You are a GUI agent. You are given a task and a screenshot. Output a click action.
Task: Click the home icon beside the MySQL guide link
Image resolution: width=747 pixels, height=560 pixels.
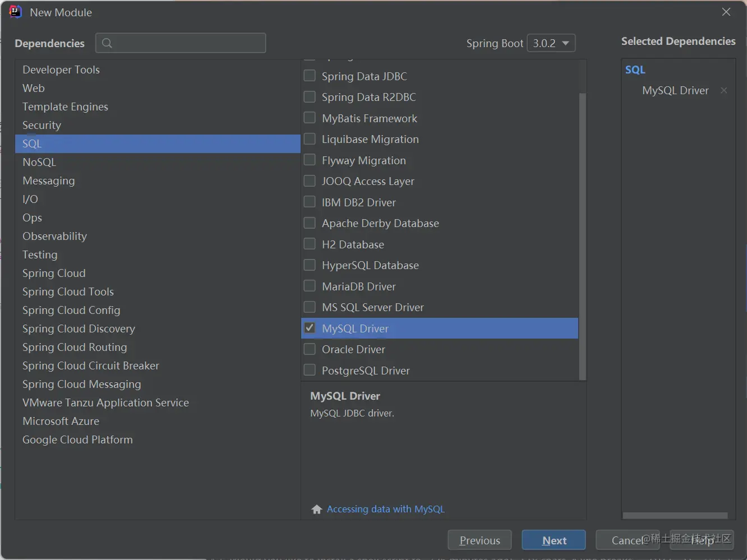click(317, 509)
